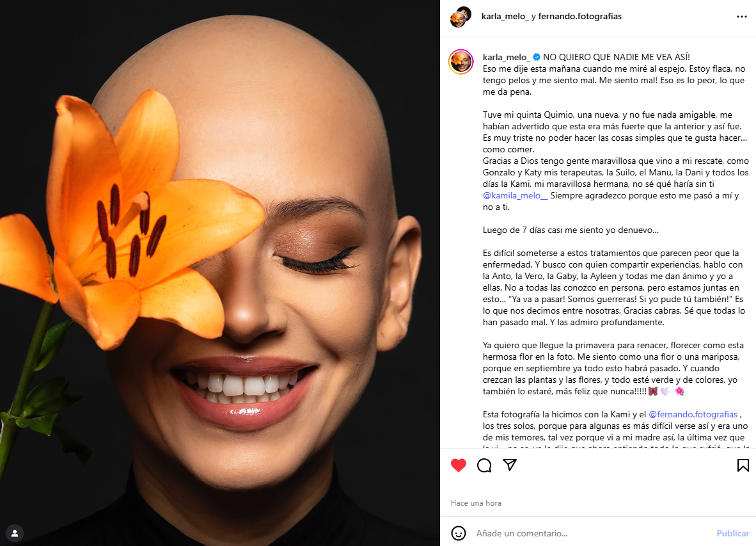Viewport: 756px width, 546px height.
Task: Open the emoji picker smiley icon
Action: click(x=459, y=533)
